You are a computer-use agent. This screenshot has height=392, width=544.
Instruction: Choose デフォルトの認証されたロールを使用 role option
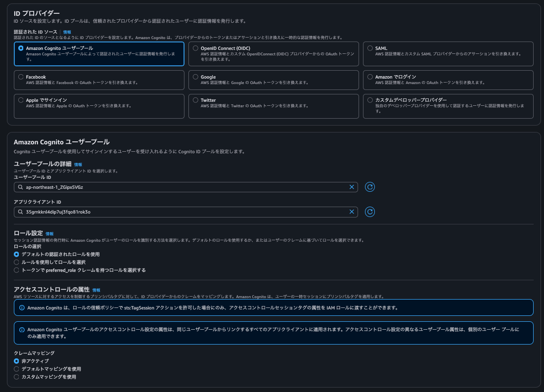coord(16,254)
